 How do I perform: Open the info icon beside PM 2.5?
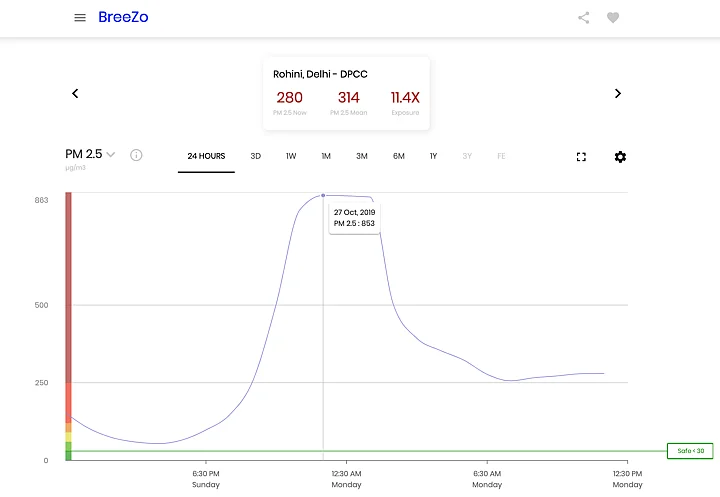[x=136, y=155]
